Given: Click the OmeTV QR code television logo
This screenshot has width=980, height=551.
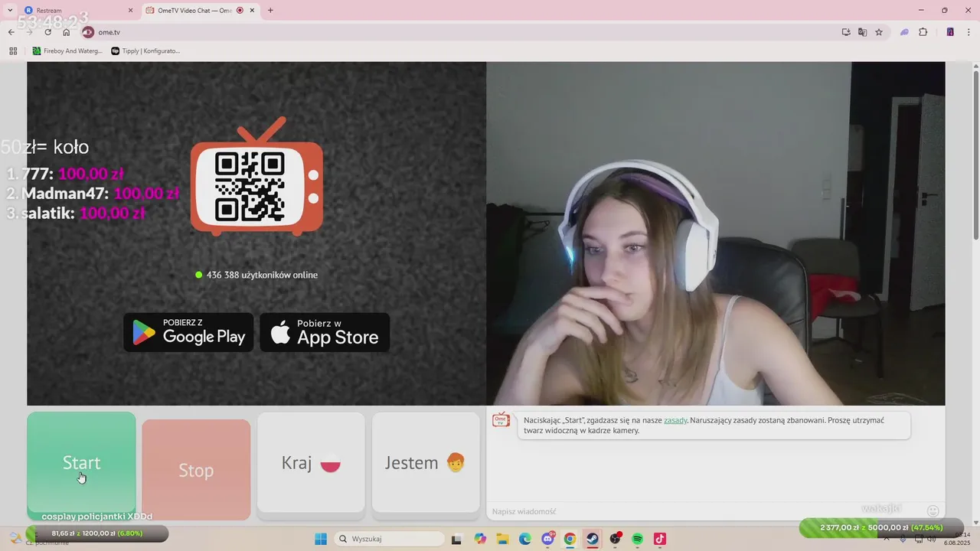Looking at the screenshot, I should click(x=256, y=176).
